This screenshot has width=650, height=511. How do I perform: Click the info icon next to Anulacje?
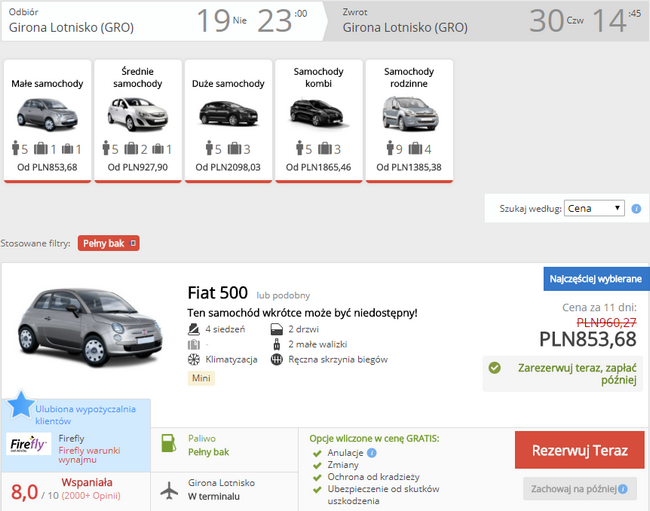(x=372, y=452)
